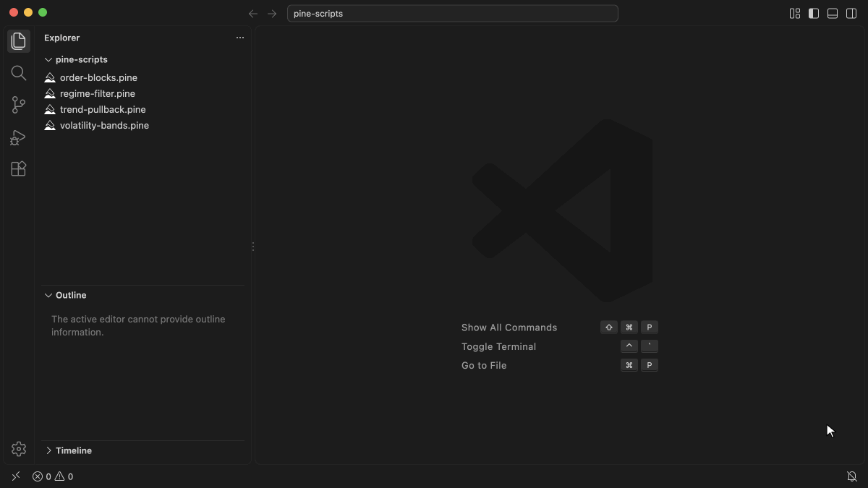Image resolution: width=868 pixels, height=488 pixels.
Task: Open the Extensions view
Action: coord(19,168)
